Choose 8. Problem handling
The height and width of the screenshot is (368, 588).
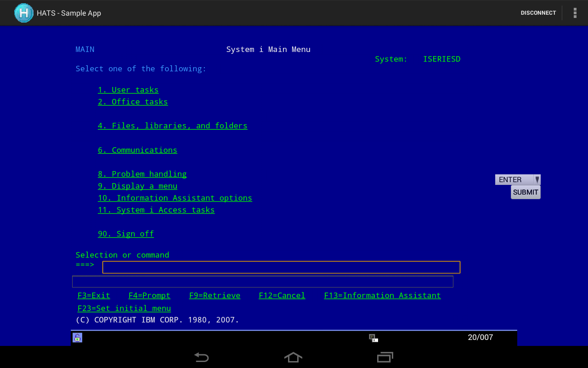(142, 174)
